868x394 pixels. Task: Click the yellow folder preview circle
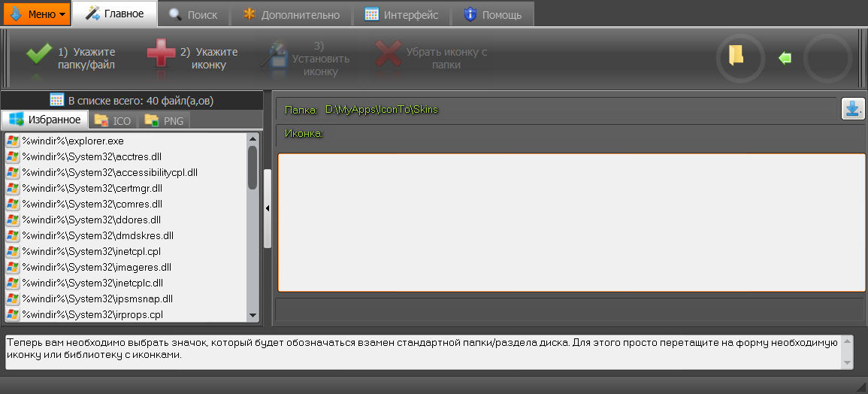click(741, 58)
